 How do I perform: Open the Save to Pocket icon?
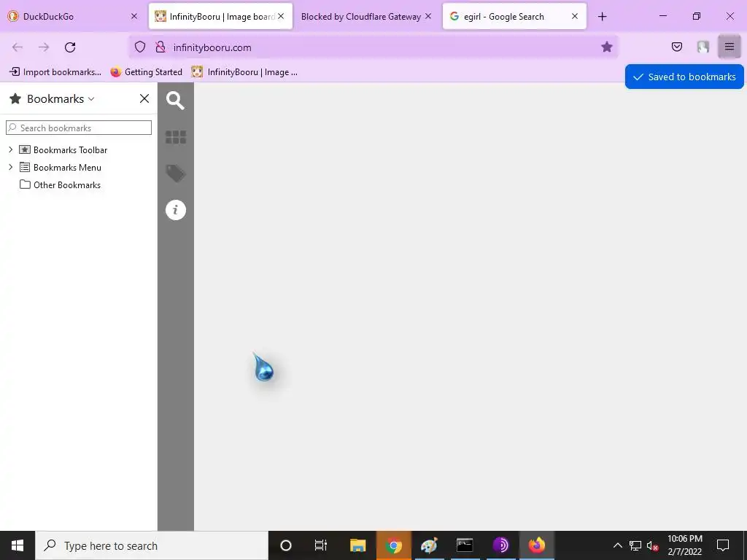tap(676, 47)
